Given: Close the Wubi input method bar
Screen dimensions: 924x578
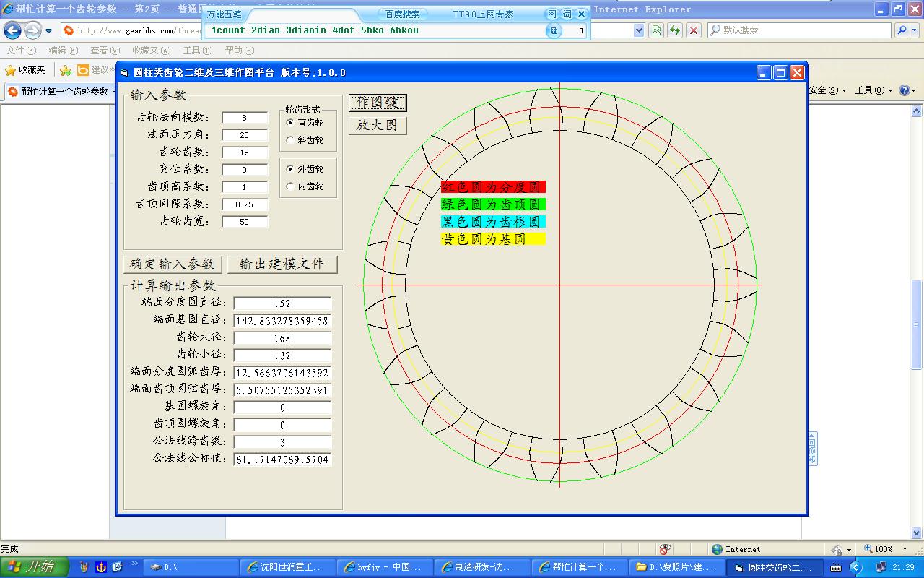Looking at the screenshot, I should coord(581,14).
